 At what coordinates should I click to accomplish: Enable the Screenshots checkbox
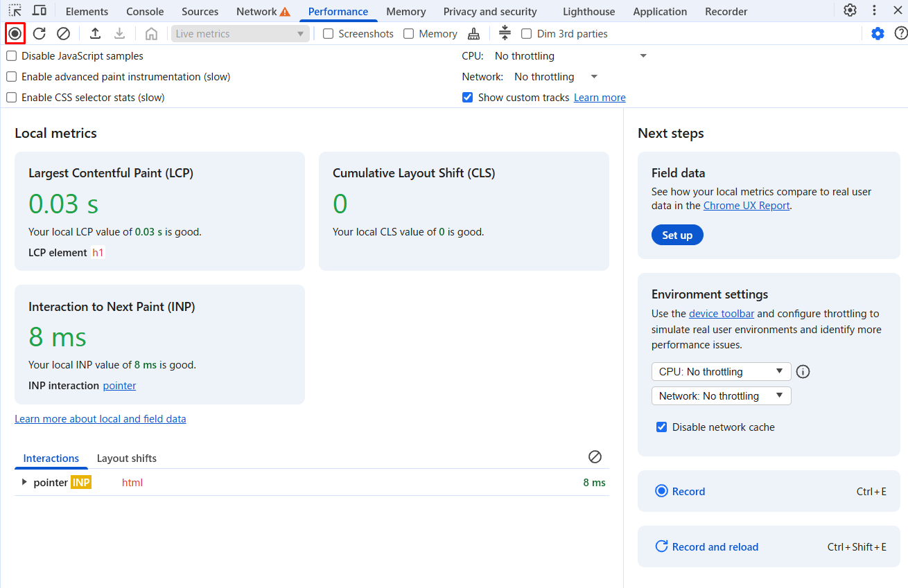(329, 34)
